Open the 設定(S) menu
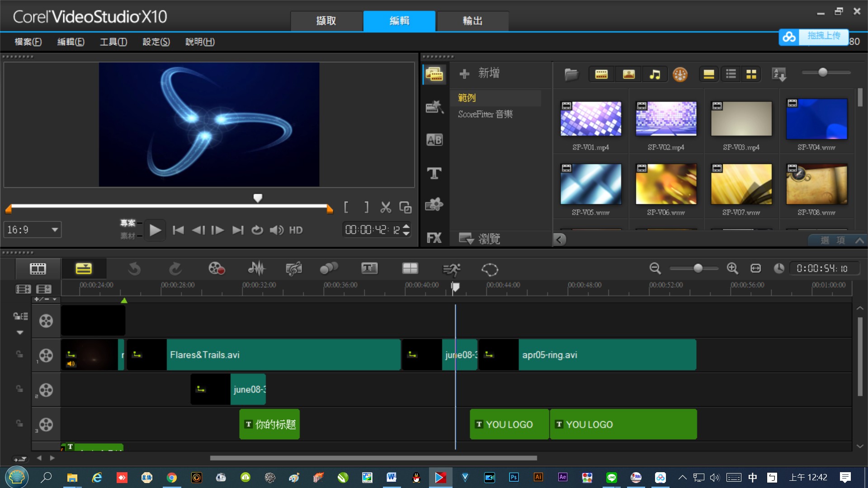This screenshot has height=488, width=868. pos(156,42)
